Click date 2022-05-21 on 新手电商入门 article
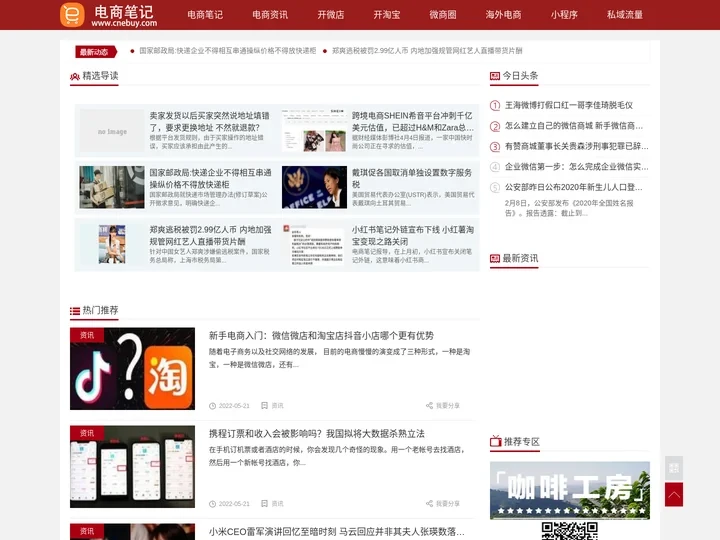 pos(234,406)
